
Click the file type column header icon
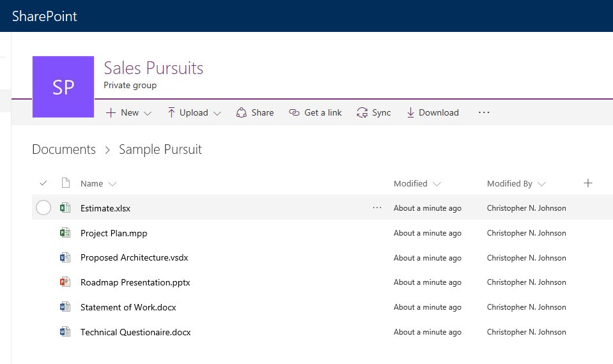pos(66,183)
